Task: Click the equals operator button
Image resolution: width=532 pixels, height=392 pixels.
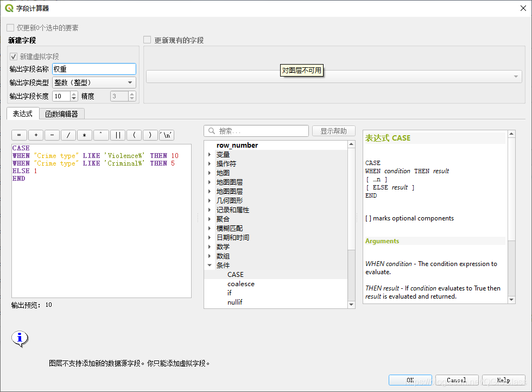Action: pos(20,135)
